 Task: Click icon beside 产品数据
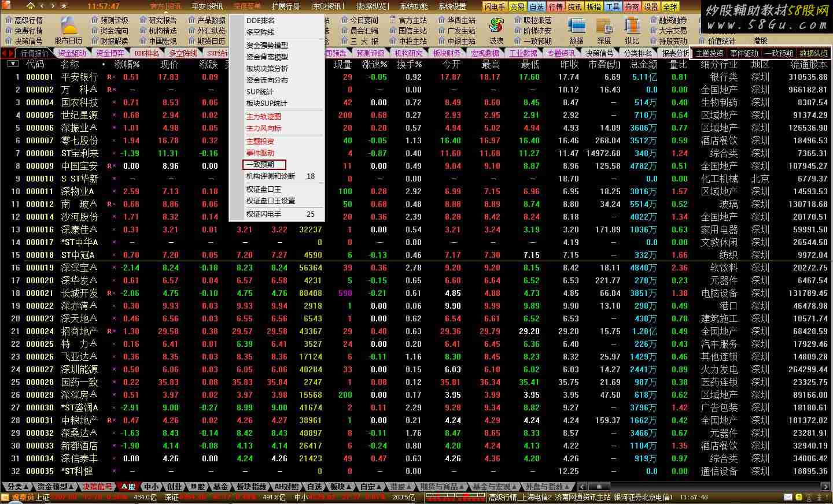[x=191, y=20]
